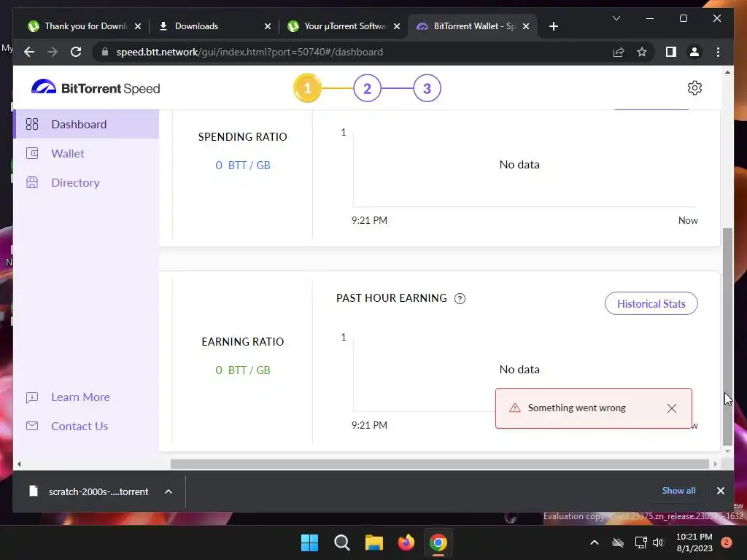This screenshot has height=560, width=747.
Task: Click the Wallet icon in sidebar
Action: 32,153
